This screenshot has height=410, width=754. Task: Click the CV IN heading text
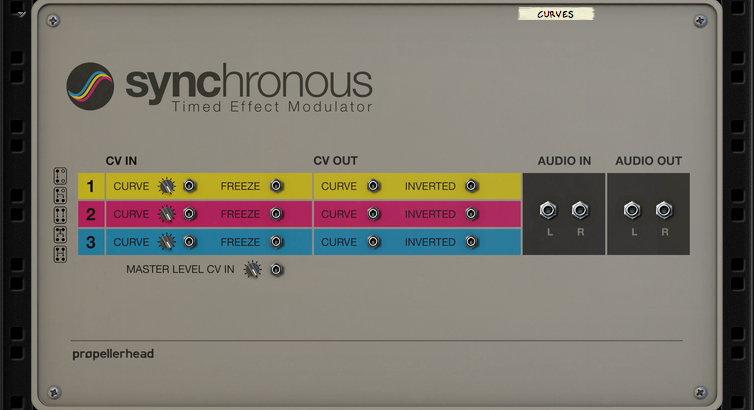[x=121, y=161]
